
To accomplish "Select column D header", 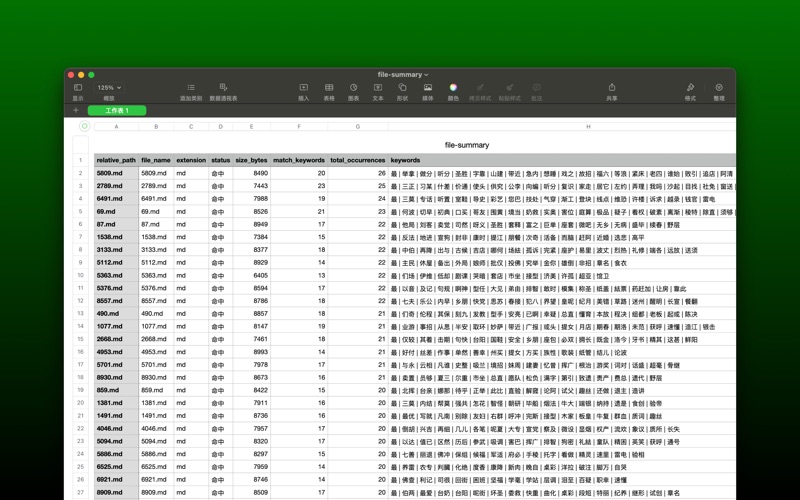I will 220,127.
